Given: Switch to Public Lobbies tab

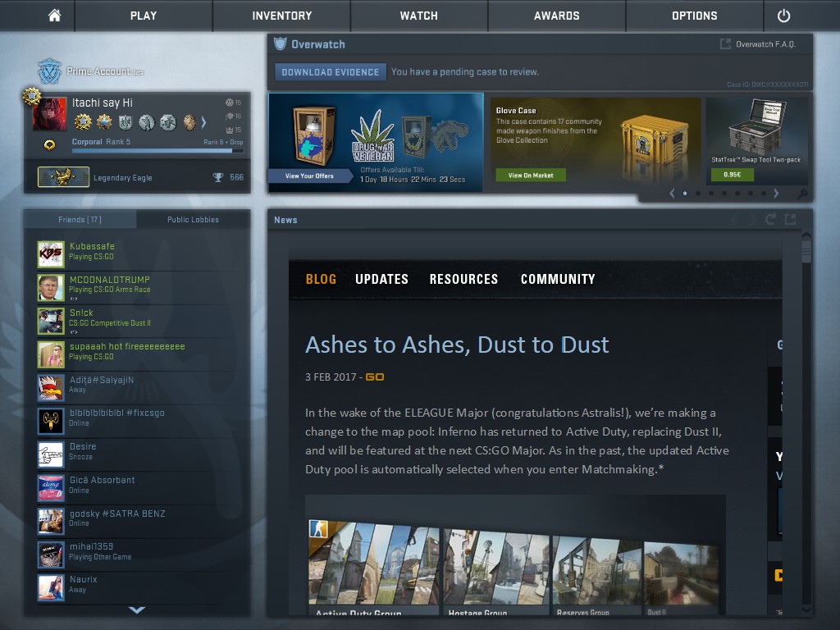Looking at the screenshot, I should [x=193, y=220].
